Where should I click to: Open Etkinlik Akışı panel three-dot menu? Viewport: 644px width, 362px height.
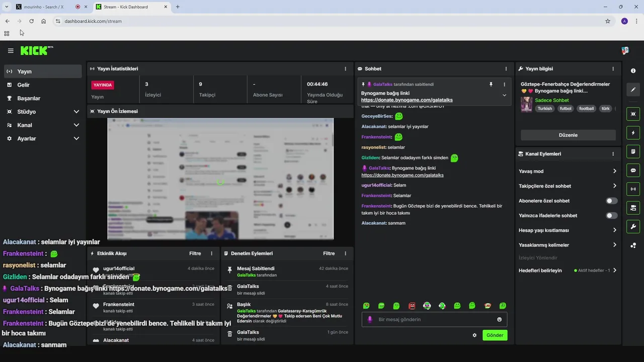pyautogui.click(x=211, y=253)
